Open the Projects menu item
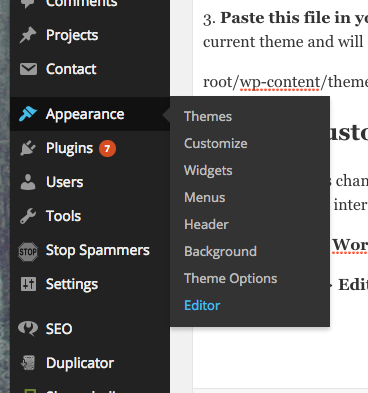This screenshot has height=393, width=368. (x=72, y=35)
